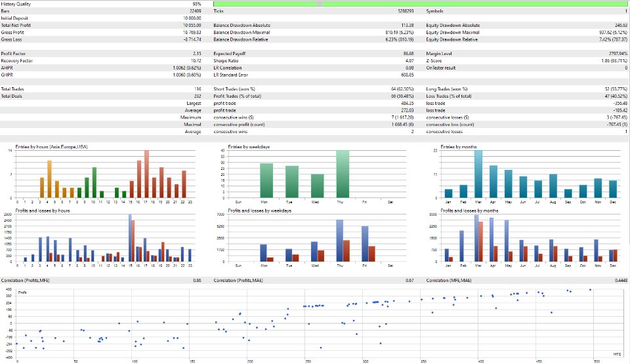Image resolution: width=630 pixels, height=364 pixels.
Task: Select 'Balance Drawdown Absolute' label
Action: (242, 26)
